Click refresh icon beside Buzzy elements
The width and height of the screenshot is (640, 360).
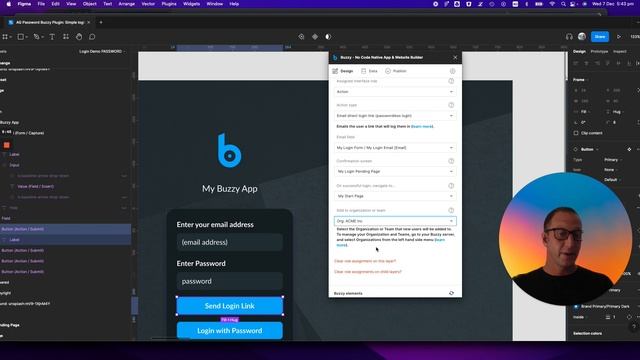point(451,293)
